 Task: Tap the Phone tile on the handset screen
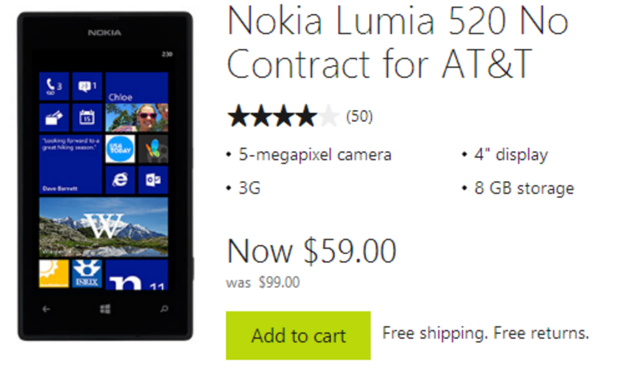[54, 86]
